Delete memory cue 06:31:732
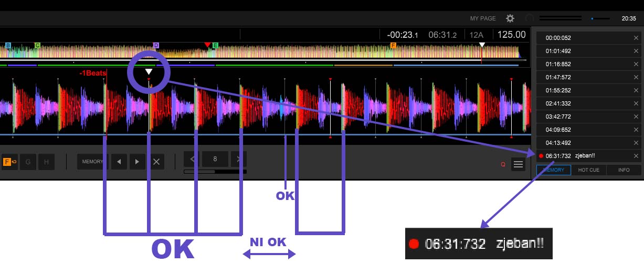Viewport: 644px width, 274px height. click(x=636, y=156)
